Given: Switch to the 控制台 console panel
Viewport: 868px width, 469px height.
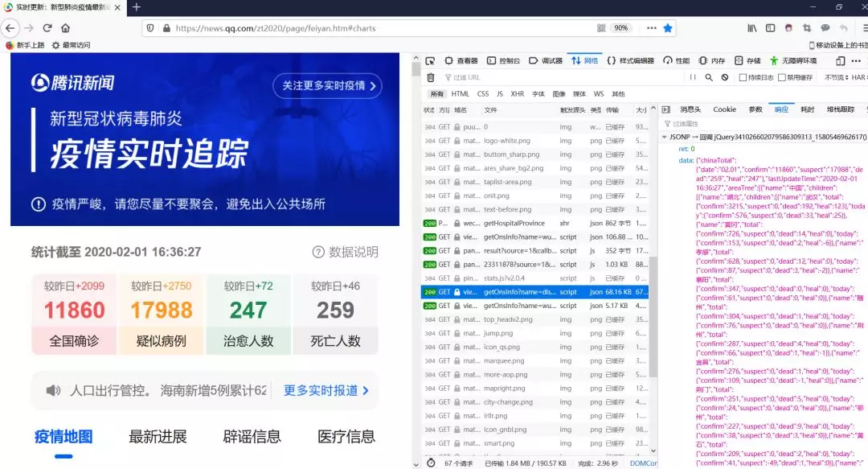Looking at the screenshot, I should 503,60.
